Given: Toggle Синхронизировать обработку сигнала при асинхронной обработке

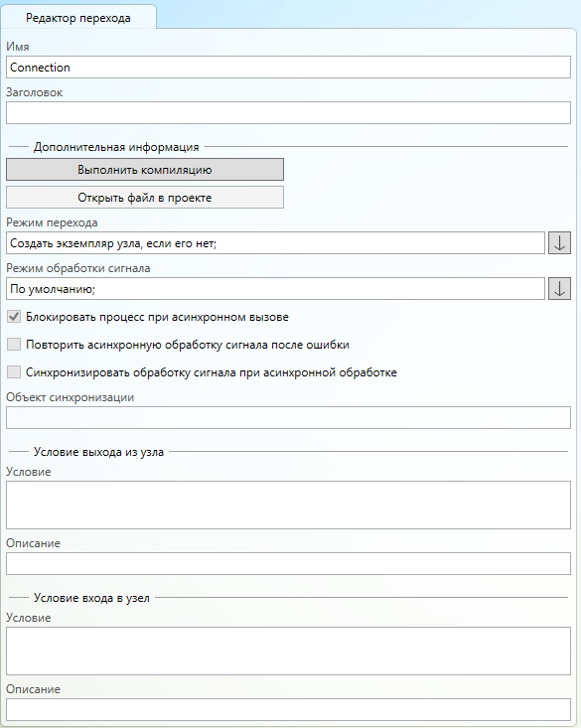Looking at the screenshot, I should 14,372.
